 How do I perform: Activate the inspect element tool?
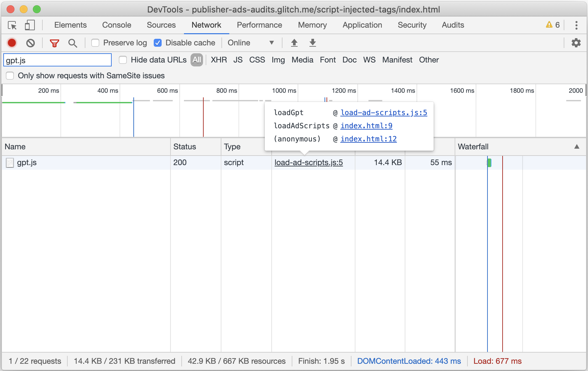(12, 25)
